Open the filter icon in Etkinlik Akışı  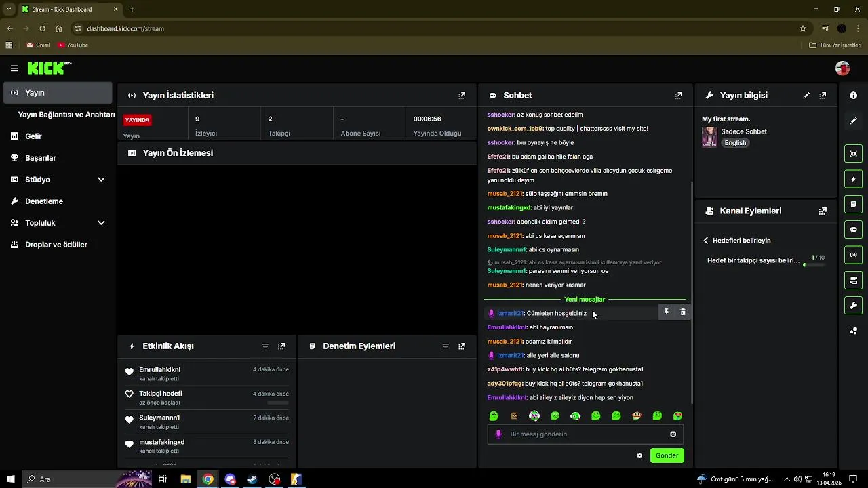pyautogui.click(x=265, y=346)
